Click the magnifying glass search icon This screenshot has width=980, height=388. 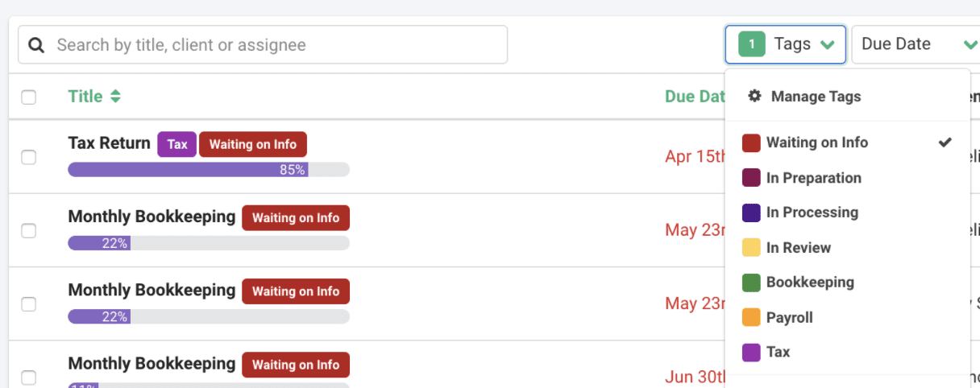(x=36, y=45)
